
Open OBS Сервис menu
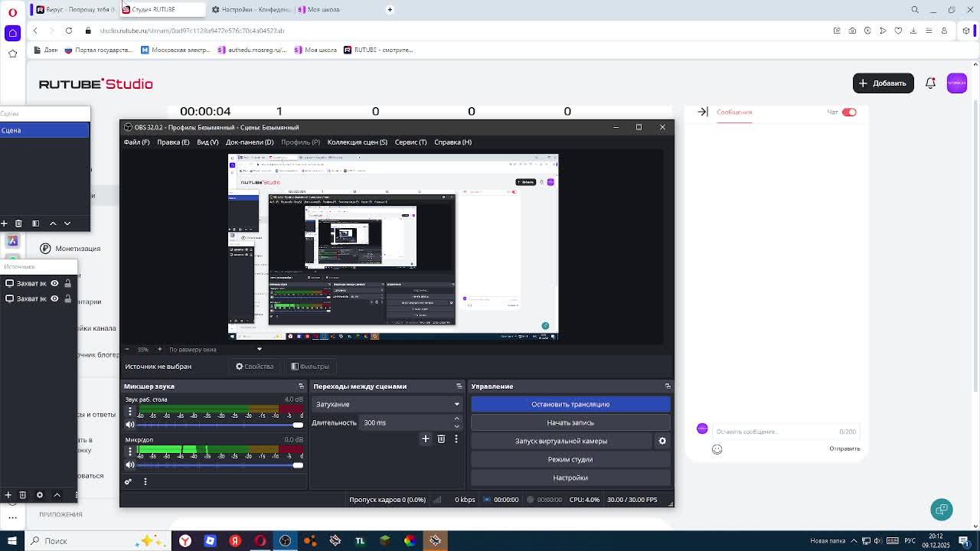pyautogui.click(x=410, y=142)
